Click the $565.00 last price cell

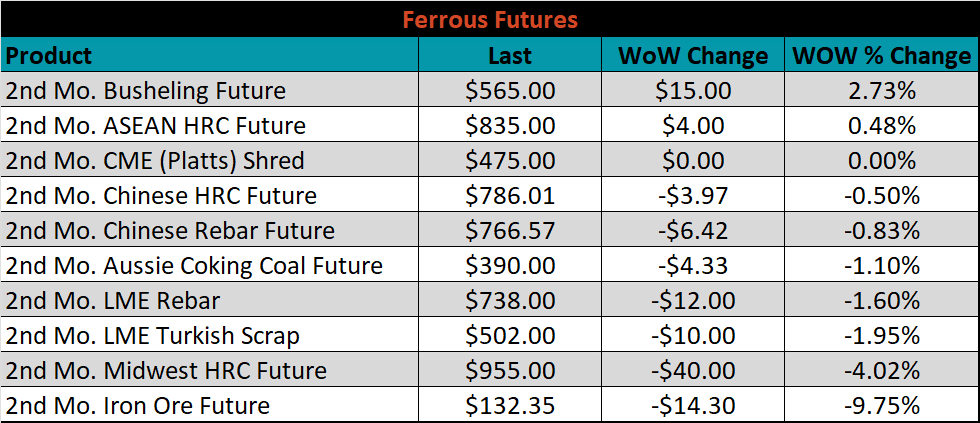510,90
